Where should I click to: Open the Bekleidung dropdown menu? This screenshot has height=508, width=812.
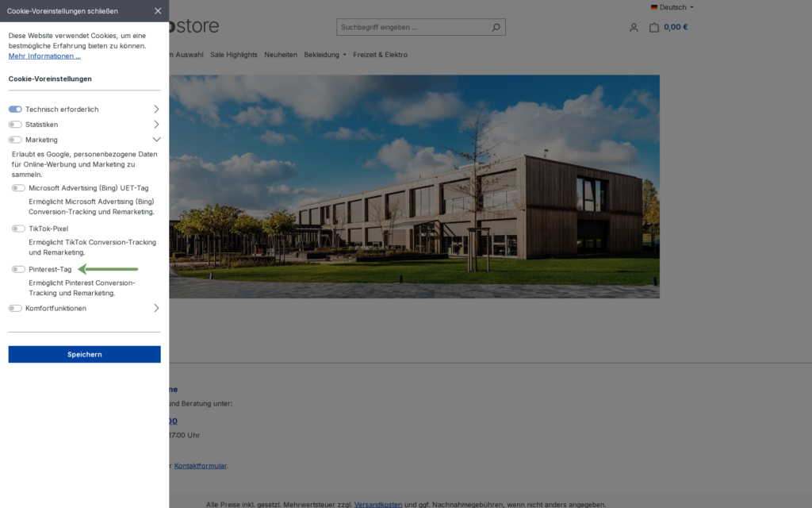click(x=325, y=55)
